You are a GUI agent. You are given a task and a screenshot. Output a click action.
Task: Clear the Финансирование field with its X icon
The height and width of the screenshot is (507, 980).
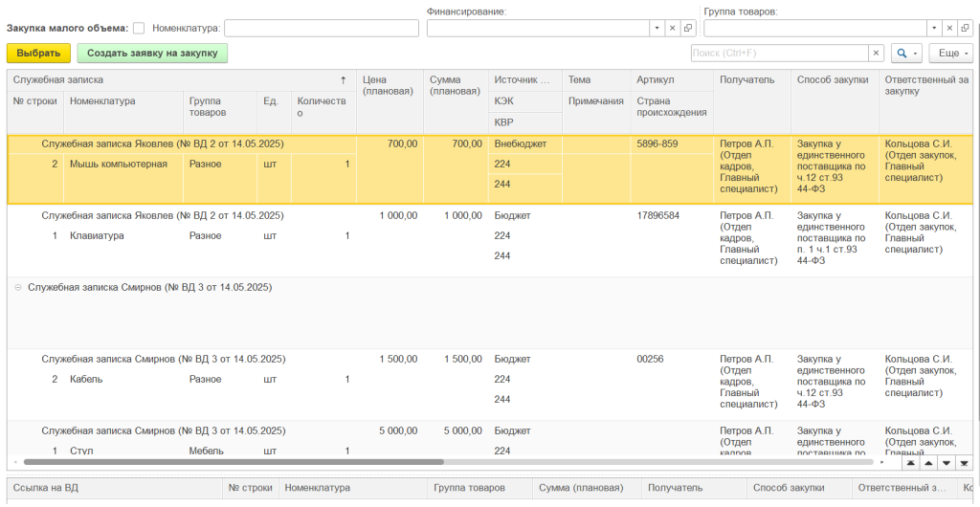(673, 28)
